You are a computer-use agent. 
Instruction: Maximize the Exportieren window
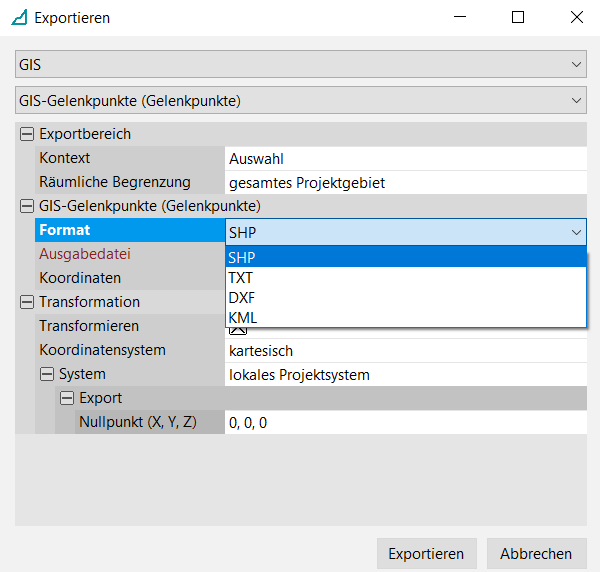tap(517, 18)
